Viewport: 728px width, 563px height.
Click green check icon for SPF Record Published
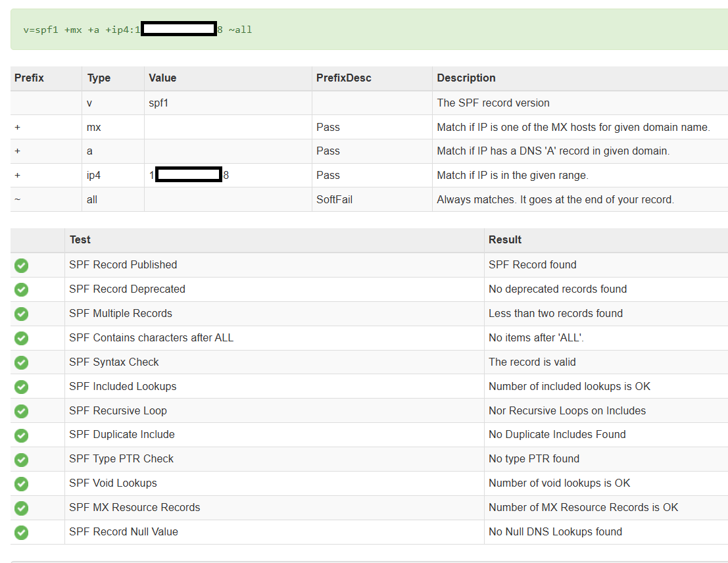pos(21,265)
